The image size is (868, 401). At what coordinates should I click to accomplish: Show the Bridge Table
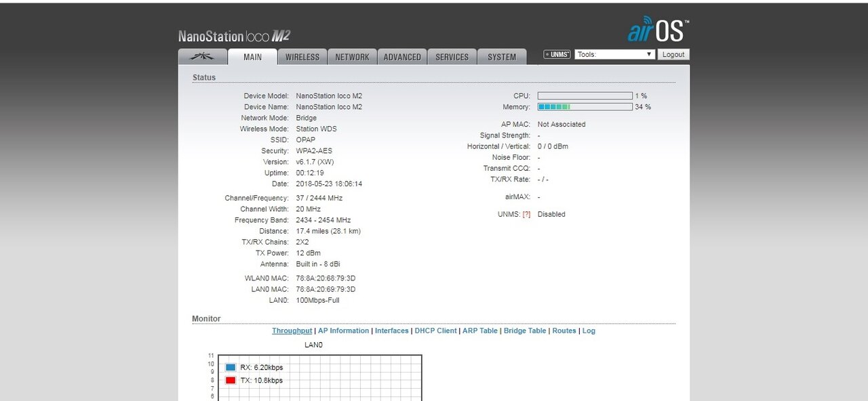pyautogui.click(x=525, y=331)
